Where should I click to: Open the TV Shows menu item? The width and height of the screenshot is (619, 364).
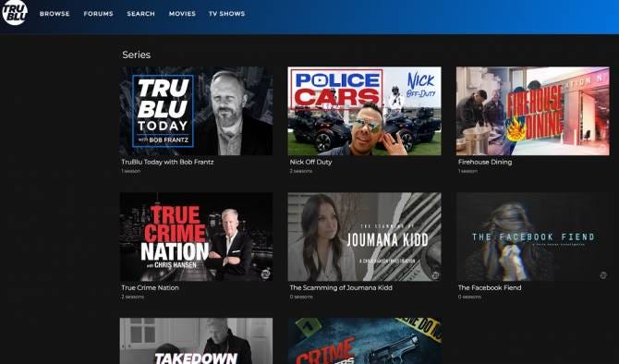226,14
